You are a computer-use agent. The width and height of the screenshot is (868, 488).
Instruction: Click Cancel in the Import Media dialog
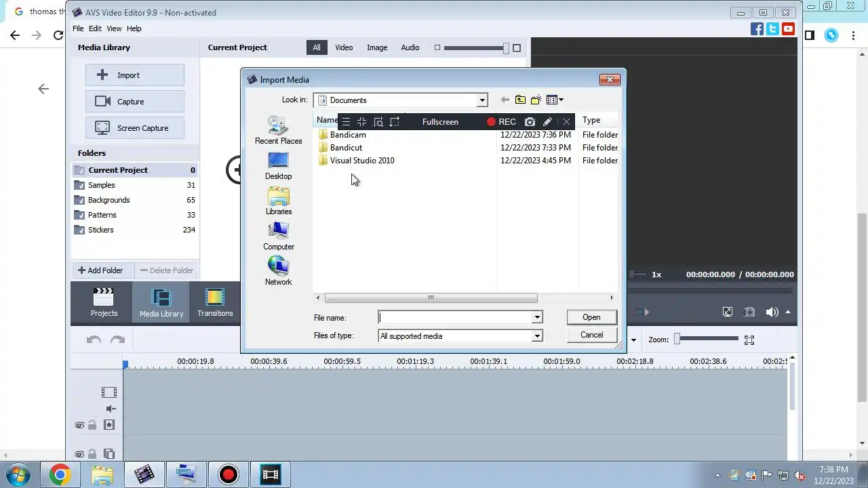[591, 335]
